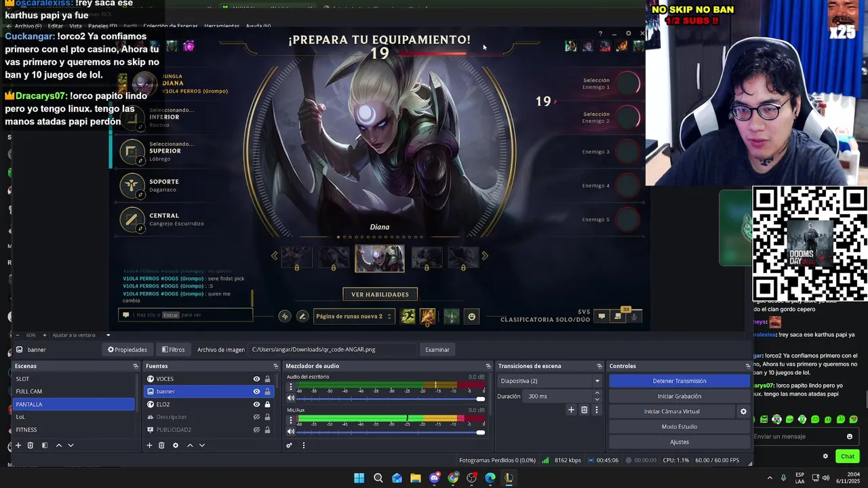Screen dimensions: 868x488
Task: Toggle lock on banner source
Action: coord(267,392)
